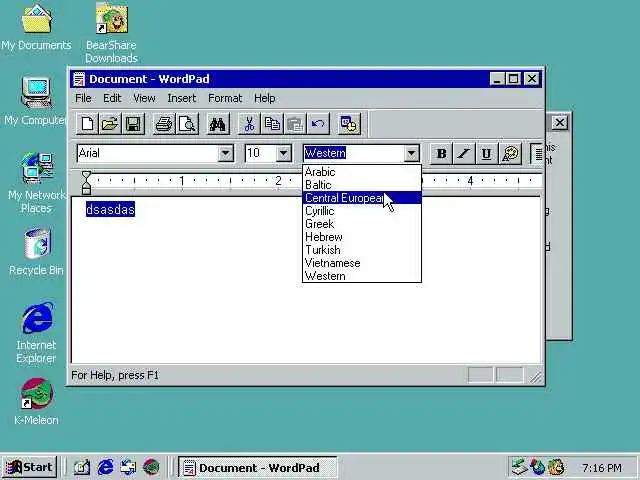Click the Document - WordPad taskbar button
640x480 pixels.
point(258,468)
